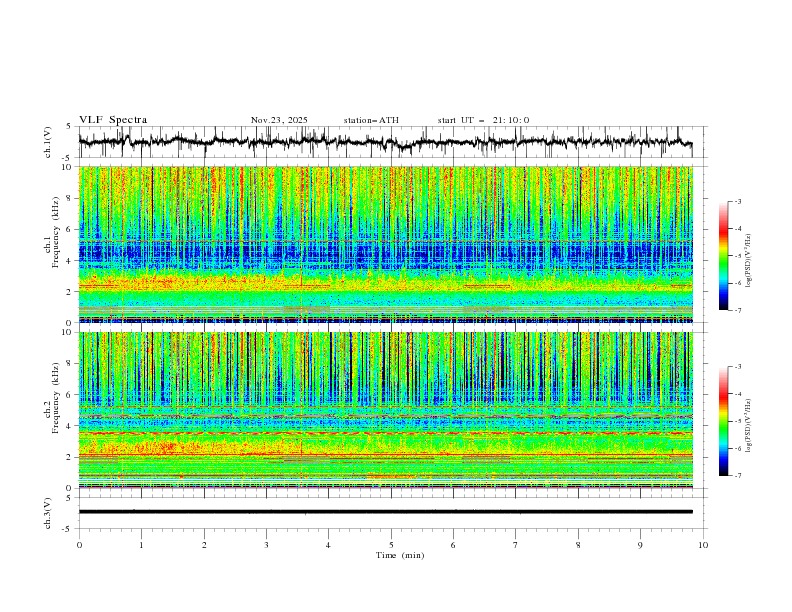792x612 pixels.
Task: Click the ch.1 spectrogram image
Action: (x=386, y=244)
